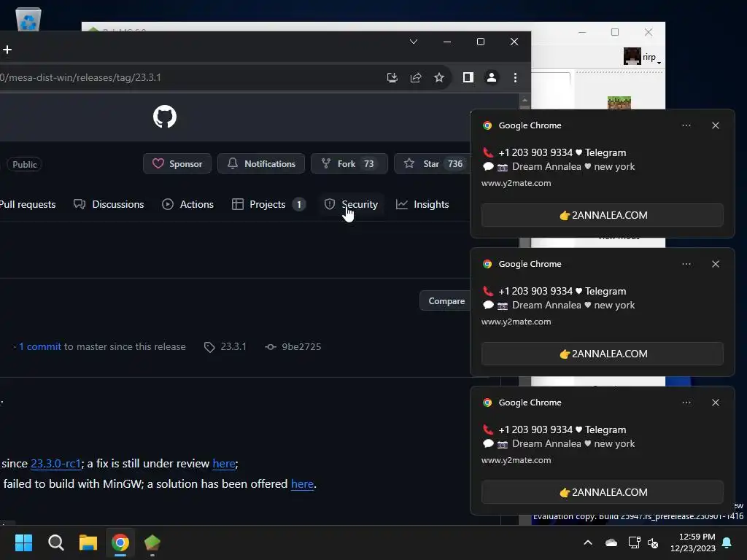Open the GitHub logo home link
Image resolution: width=747 pixels, height=560 pixels.
[x=165, y=117]
